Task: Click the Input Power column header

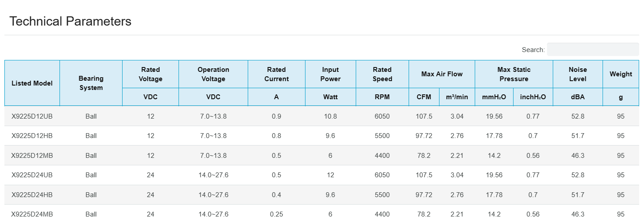Action: (x=330, y=74)
